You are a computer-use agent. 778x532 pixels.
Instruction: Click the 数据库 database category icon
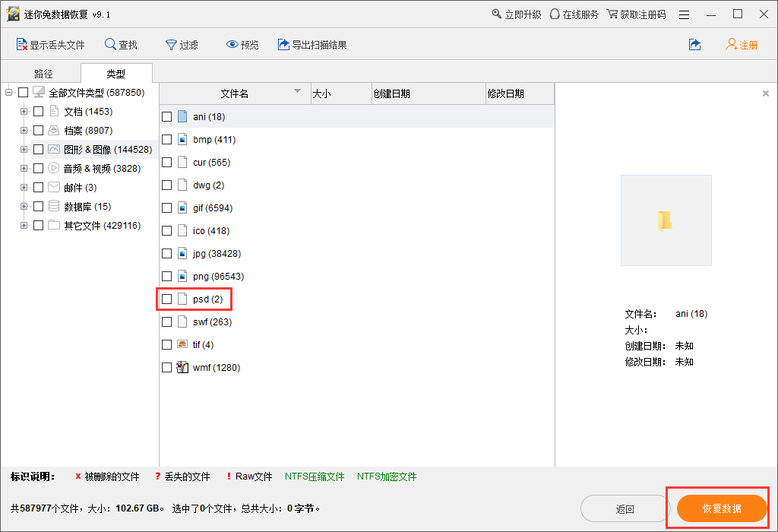[x=54, y=206]
